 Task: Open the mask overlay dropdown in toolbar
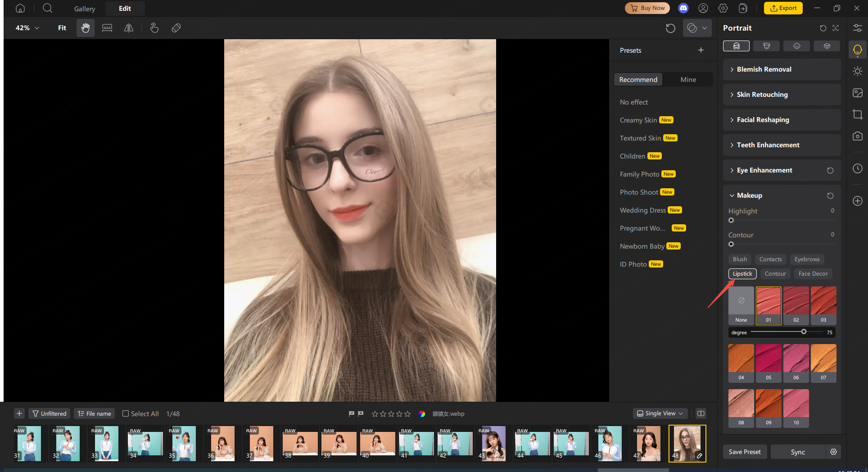(697, 28)
